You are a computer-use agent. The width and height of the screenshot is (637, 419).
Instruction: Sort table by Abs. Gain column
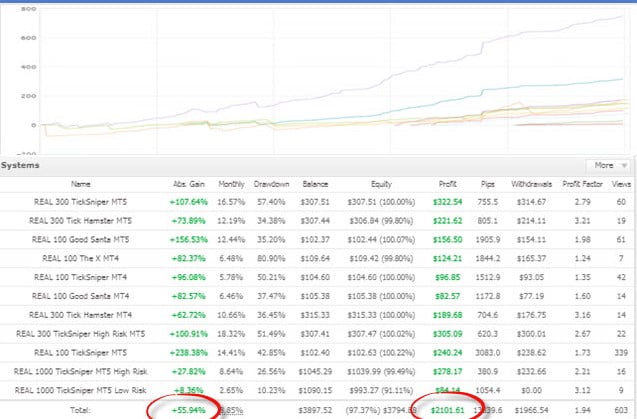pos(186,184)
